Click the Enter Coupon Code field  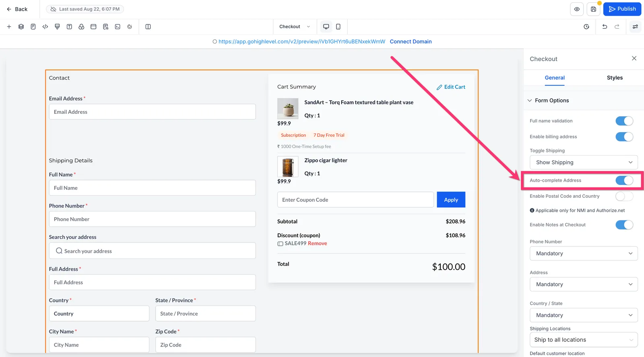coord(355,200)
